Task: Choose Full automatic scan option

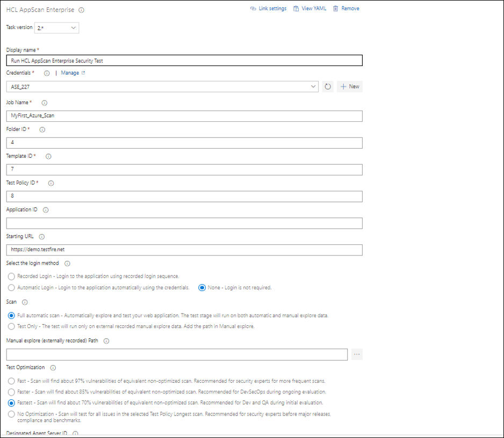Action: click(x=12, y=316)
